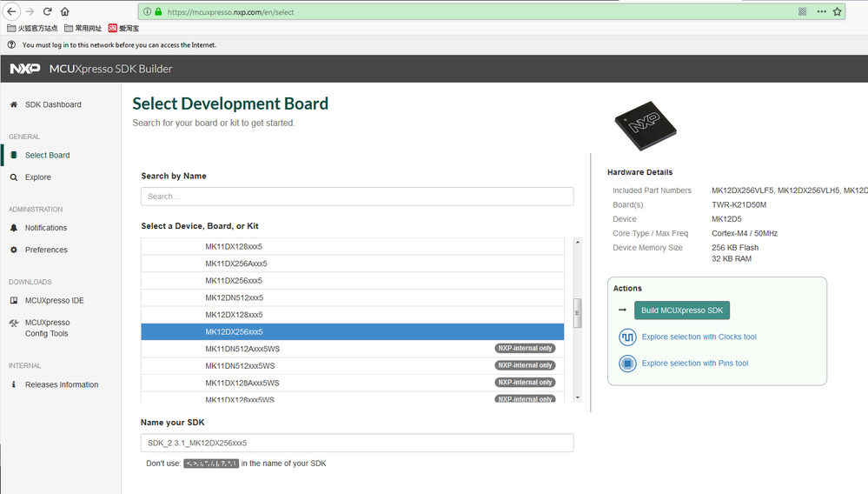
Task: Open Explore sidebar item
Action: (x=37, y=177)
